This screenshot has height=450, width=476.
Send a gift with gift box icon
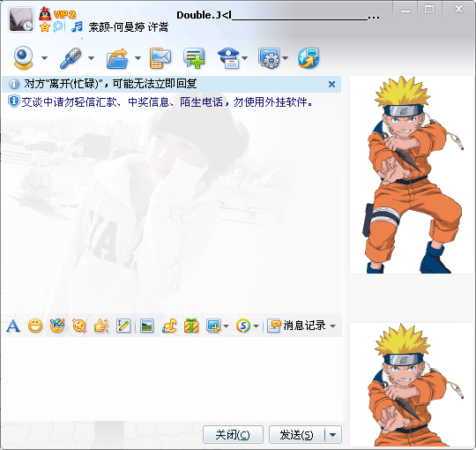click(x=191, y=326)
